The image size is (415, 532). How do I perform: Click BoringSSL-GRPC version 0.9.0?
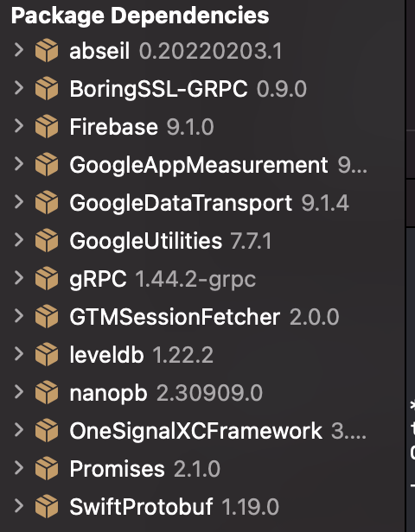pos(282,89)
